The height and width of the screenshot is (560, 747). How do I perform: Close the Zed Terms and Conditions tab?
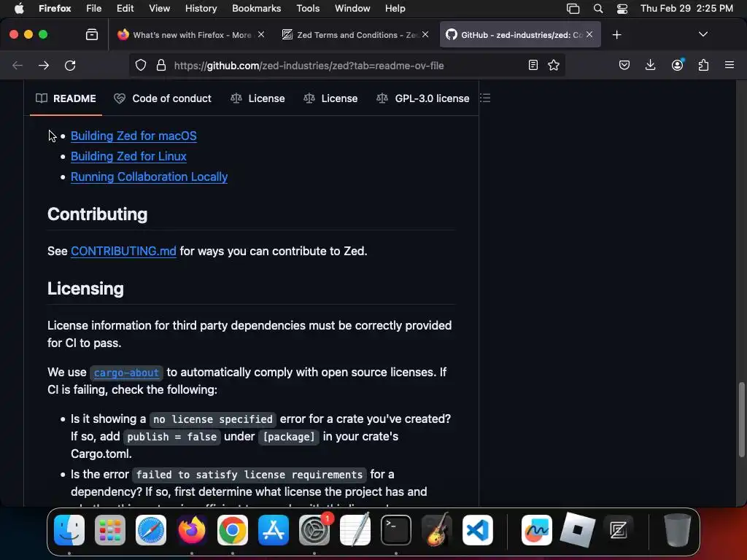point(425,34)
